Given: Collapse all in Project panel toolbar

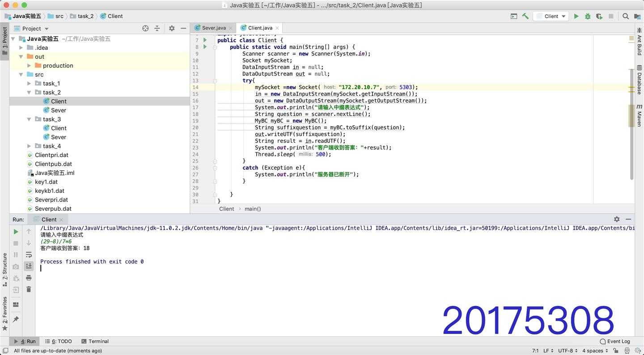Looking at the screenshot, I should pos(157,28).
